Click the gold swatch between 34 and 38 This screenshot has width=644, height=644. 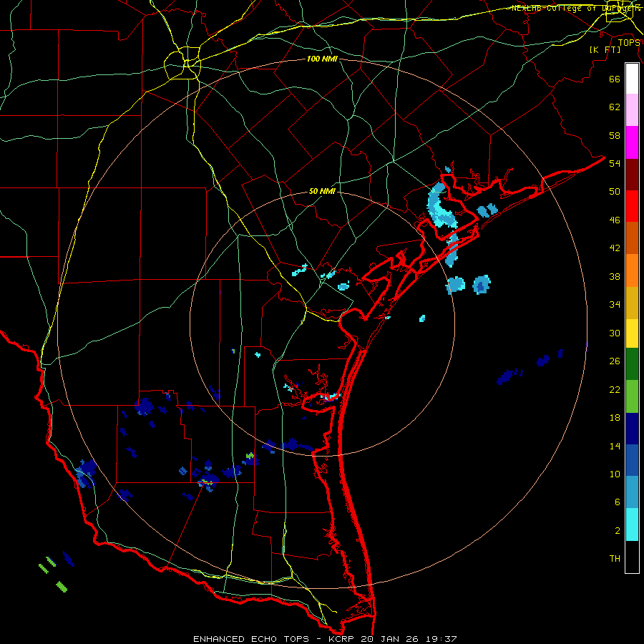point(632,303)
